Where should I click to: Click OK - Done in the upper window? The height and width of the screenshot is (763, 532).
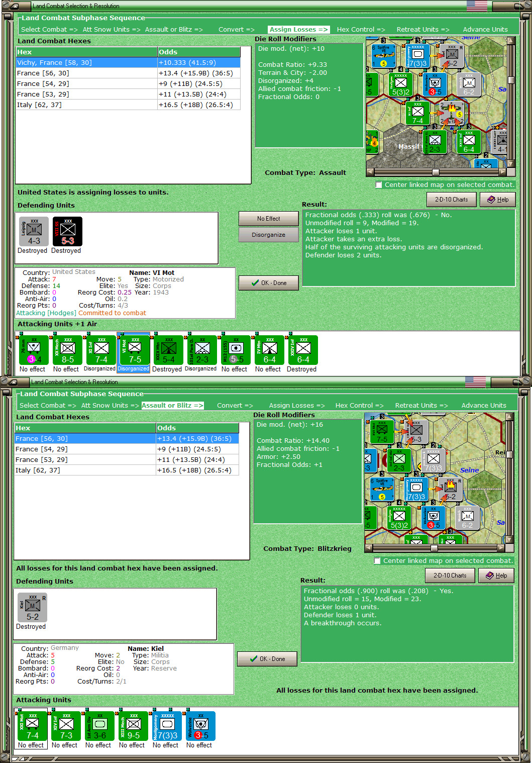pos(269,283)
